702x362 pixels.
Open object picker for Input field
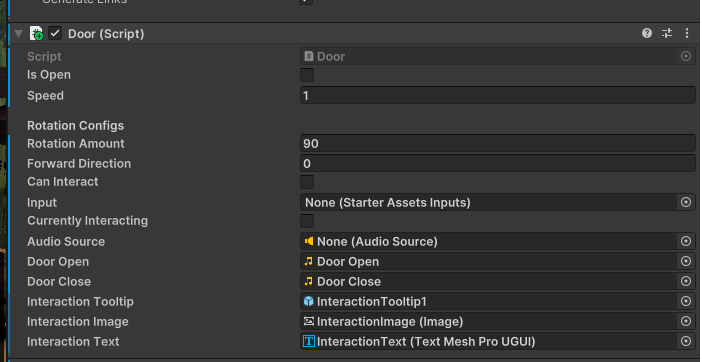685,202
